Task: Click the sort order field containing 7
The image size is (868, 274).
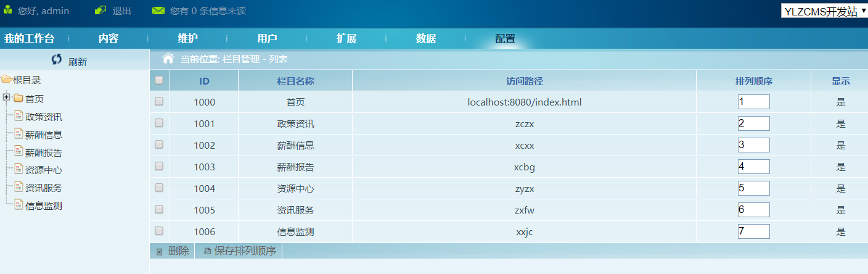Action: click(754, 231)
